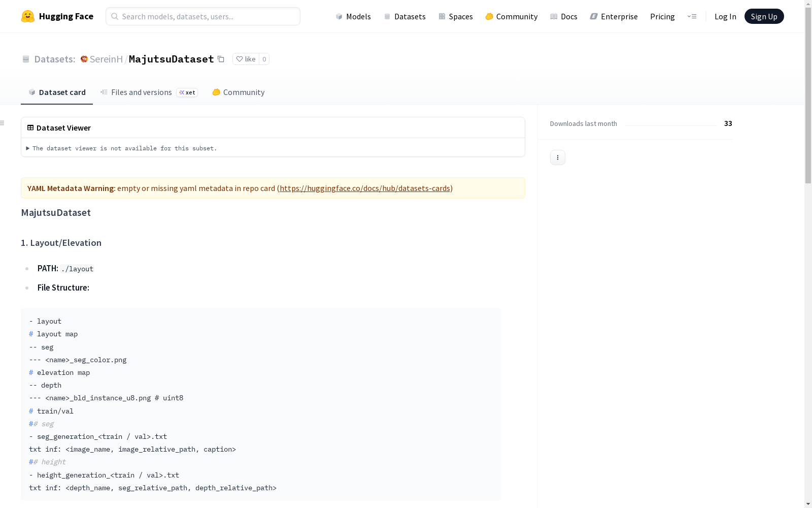Open the Models menu item
812x508 pixels.
(353, 16)
